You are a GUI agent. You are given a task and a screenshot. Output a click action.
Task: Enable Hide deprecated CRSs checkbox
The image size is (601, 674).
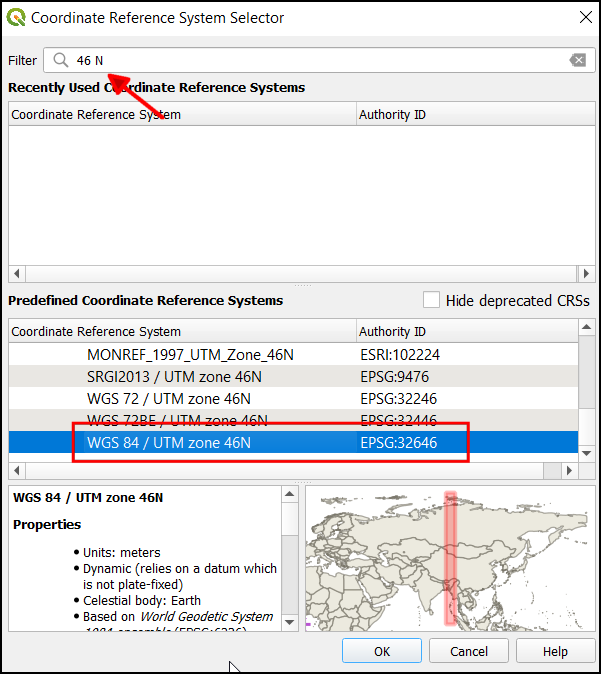[432, 300]
